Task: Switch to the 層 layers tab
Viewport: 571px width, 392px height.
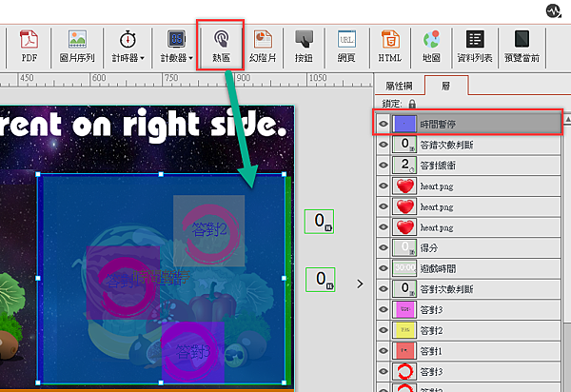Action: 446,86
